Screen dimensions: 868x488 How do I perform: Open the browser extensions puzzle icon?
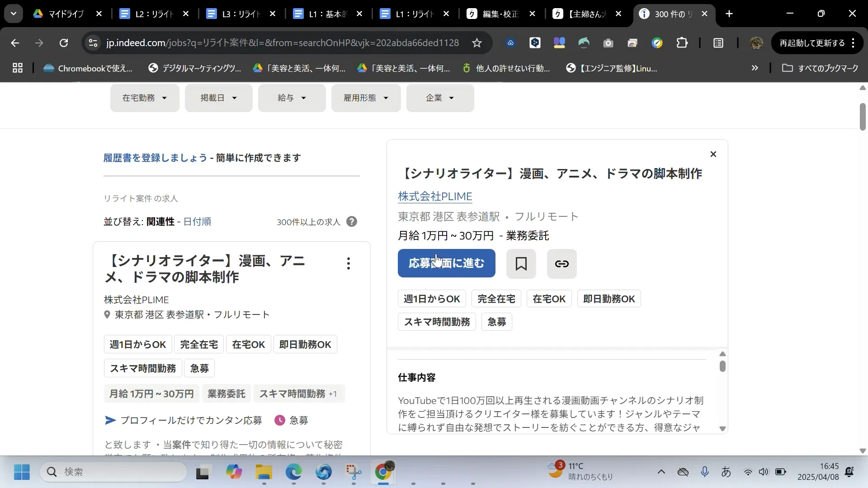point(682,42)
